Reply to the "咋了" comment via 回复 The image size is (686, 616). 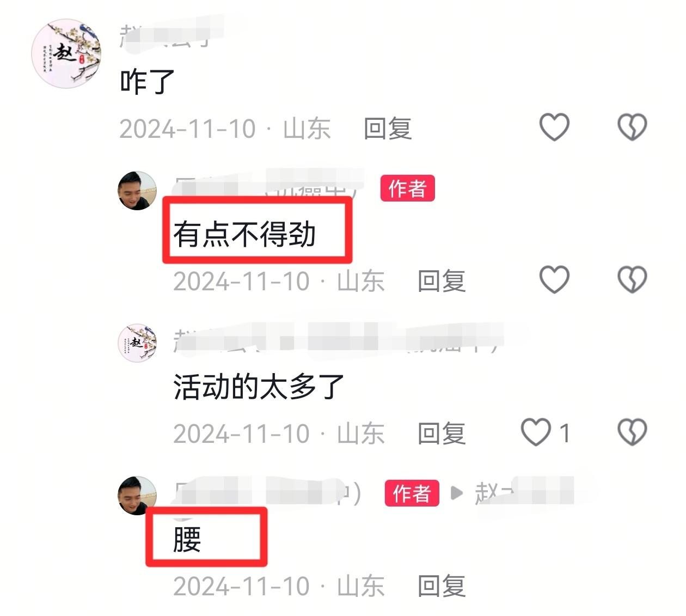(388, 129)
